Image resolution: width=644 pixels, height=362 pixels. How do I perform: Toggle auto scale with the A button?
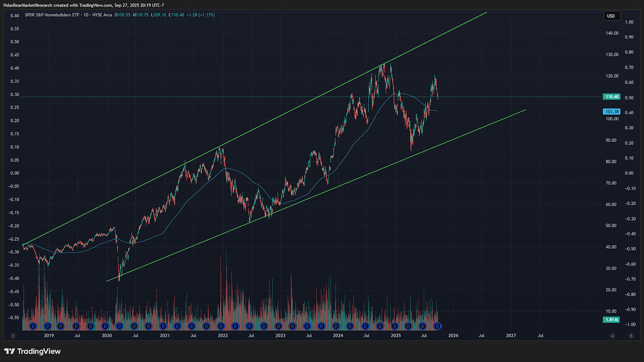[x=612, y=336]
